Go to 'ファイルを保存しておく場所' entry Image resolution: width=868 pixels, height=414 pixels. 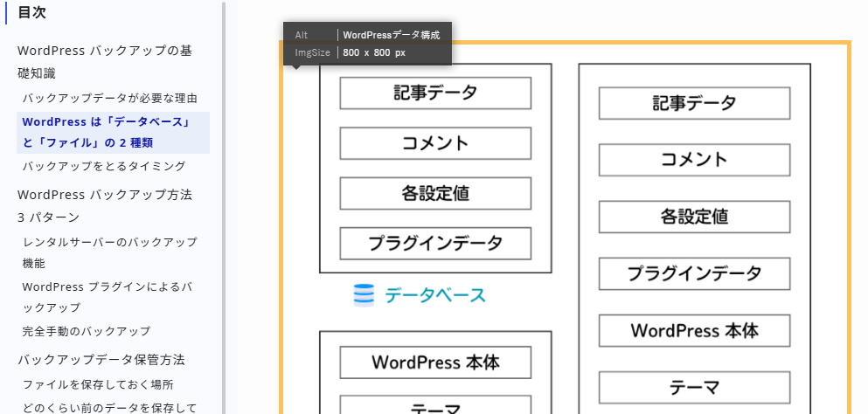98,384
